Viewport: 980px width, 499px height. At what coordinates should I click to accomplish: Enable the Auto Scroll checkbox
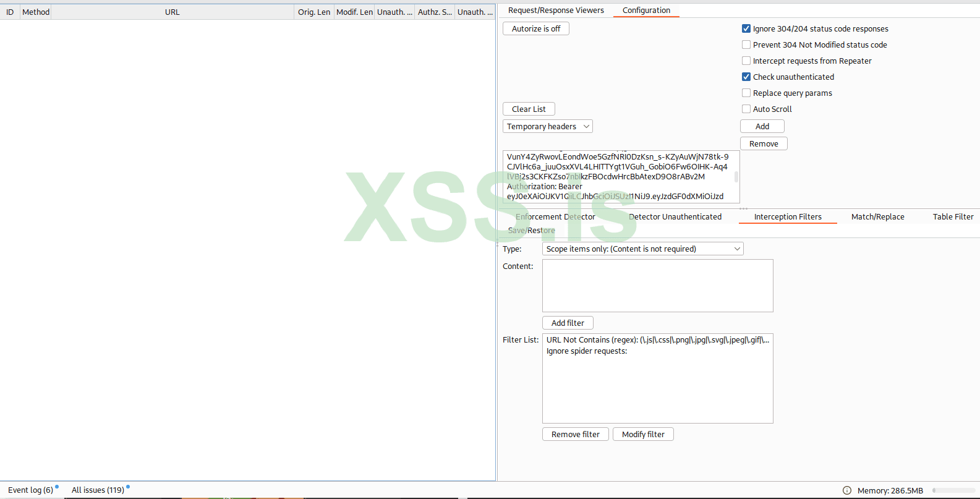(746, 109)
